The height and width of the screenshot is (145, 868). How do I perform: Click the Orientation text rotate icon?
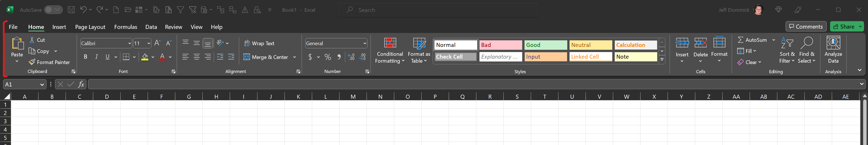pyautogui.click(x=220, y=43)
